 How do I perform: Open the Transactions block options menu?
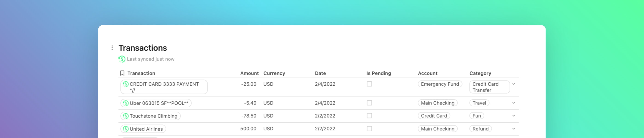pos(112,48)
